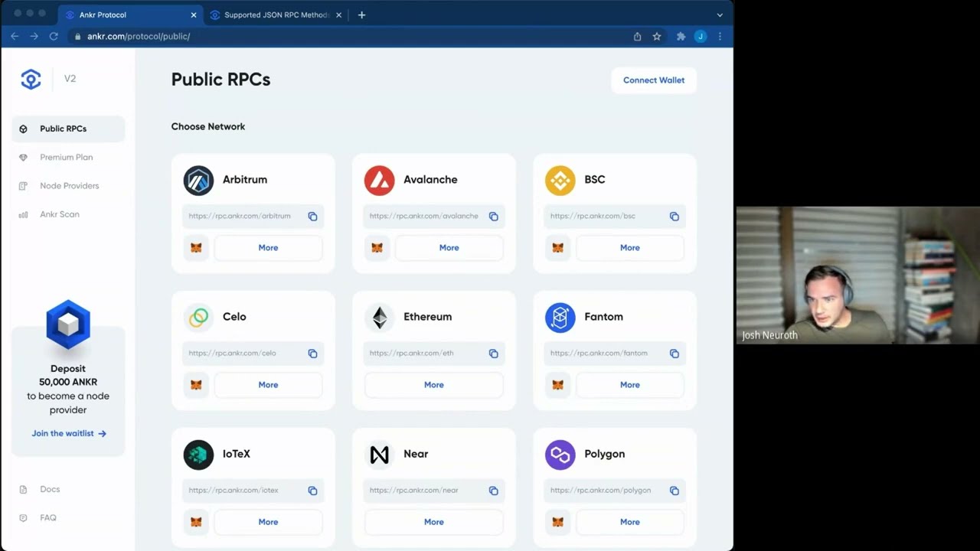Screen dimensions: 980x551
Task: Open Node Providers in sidebar
Action: [x=68, y=186]
